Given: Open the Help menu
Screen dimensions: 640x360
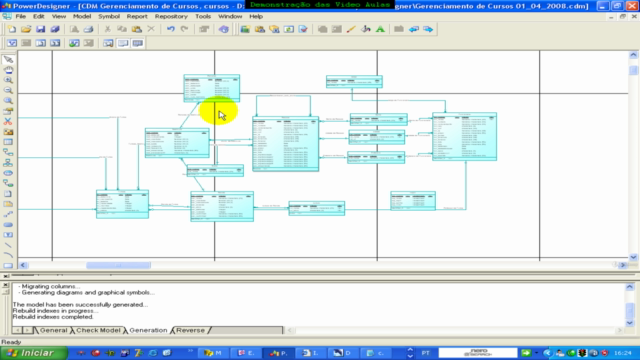Looking at the screenshot, I should click(x=256, y=16).
